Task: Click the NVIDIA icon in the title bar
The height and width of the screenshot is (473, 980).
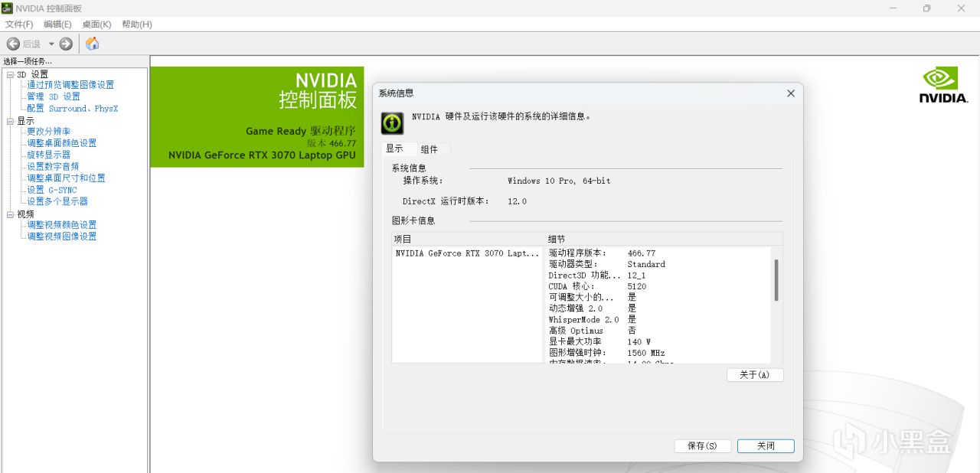Action: 8,8
